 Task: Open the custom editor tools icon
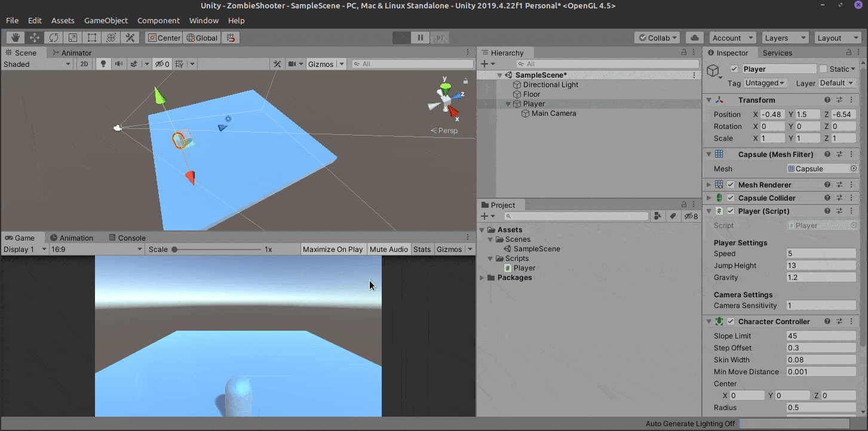[x=130, y=38]
